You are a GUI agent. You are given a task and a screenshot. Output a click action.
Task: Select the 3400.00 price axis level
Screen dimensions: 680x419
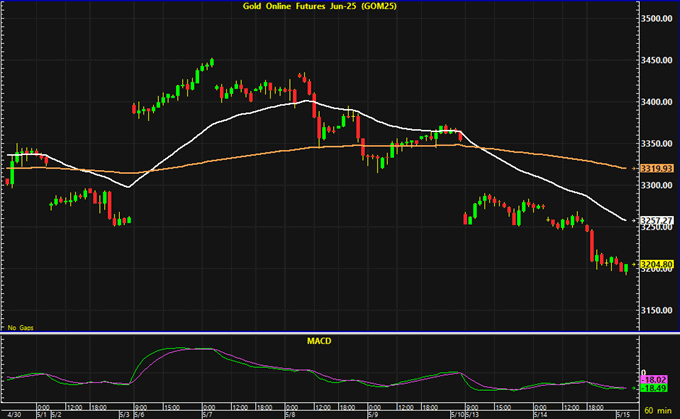pos(657,102)
